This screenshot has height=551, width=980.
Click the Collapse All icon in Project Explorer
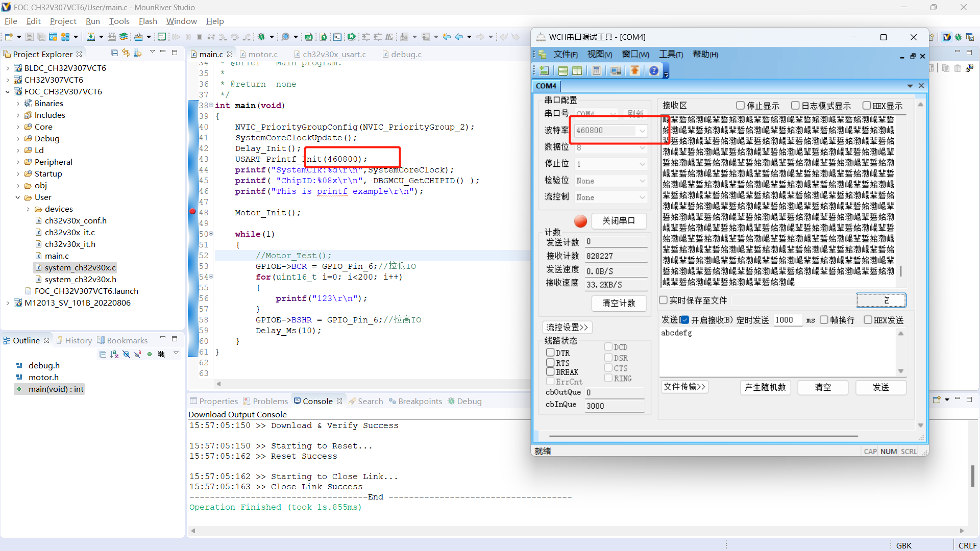(114, 53)
